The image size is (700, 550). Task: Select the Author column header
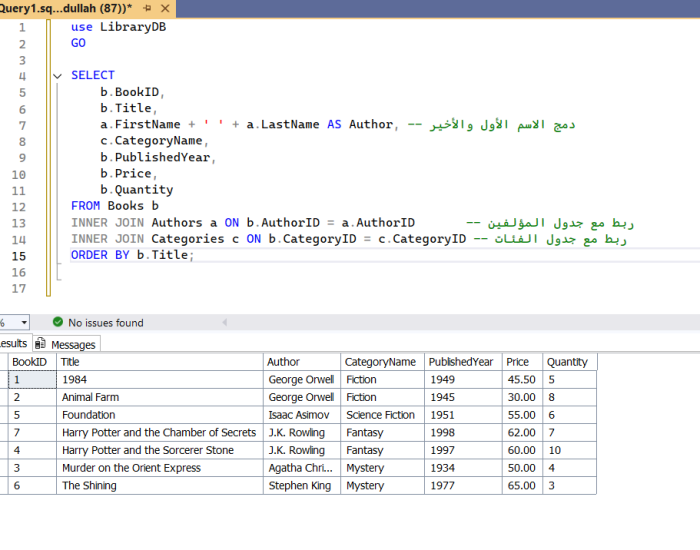(283, 362)
